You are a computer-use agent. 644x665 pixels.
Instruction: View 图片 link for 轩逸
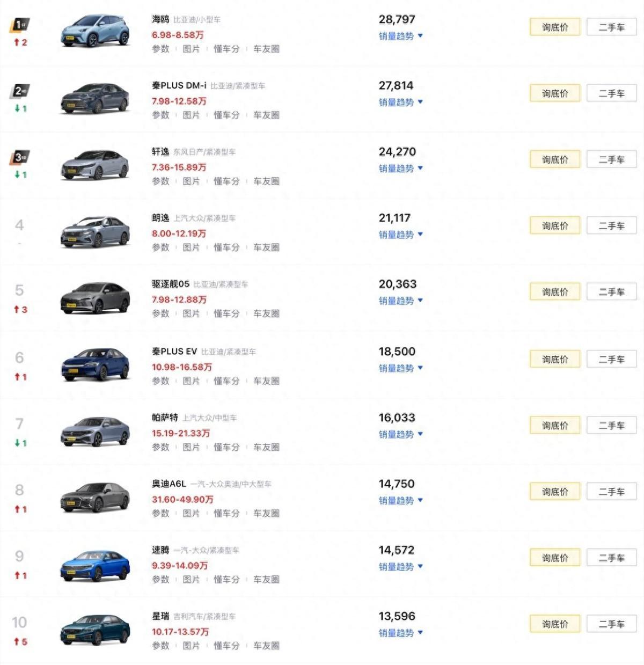[191, 181]
